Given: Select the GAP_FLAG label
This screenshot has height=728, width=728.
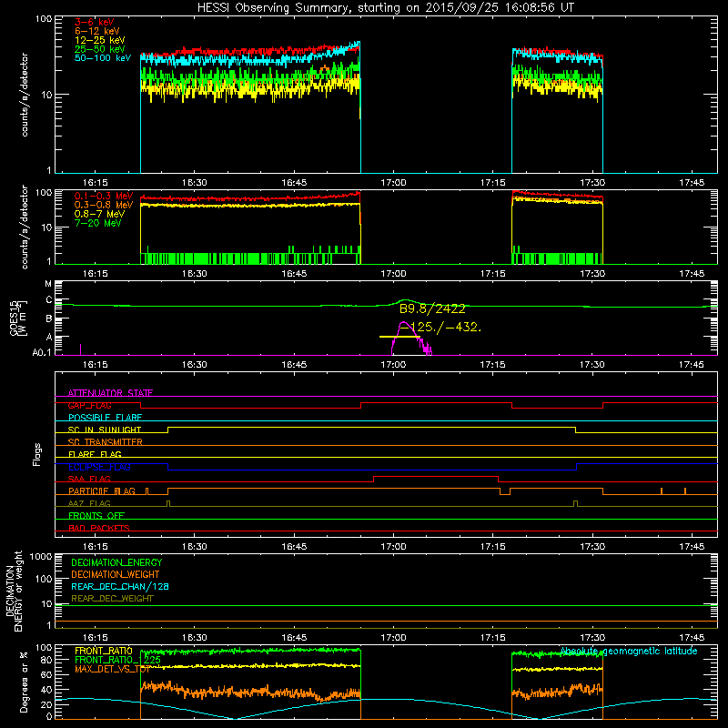Looking at the screenshot, I should tap(89, 405).
